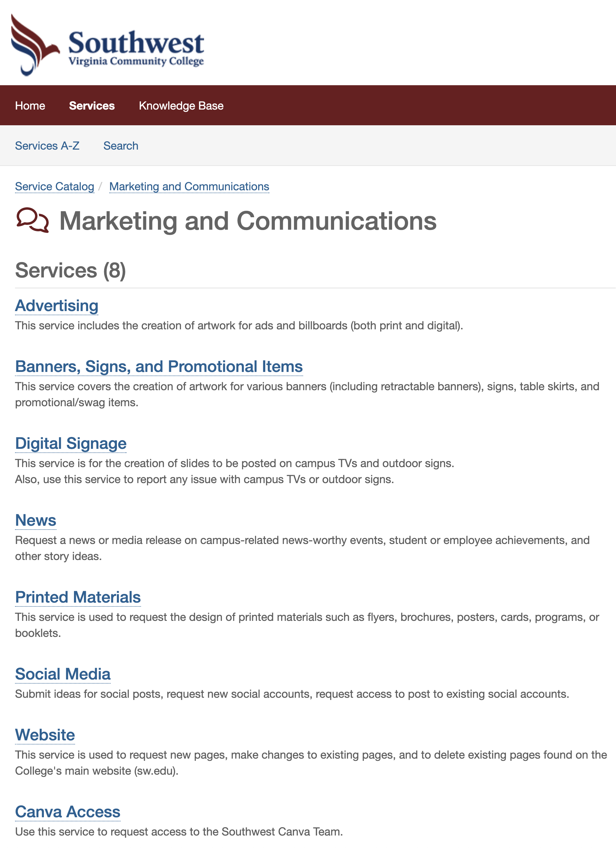616x848 pixels.
Task: Click the speech bubbles category icon
Action: 33,221
